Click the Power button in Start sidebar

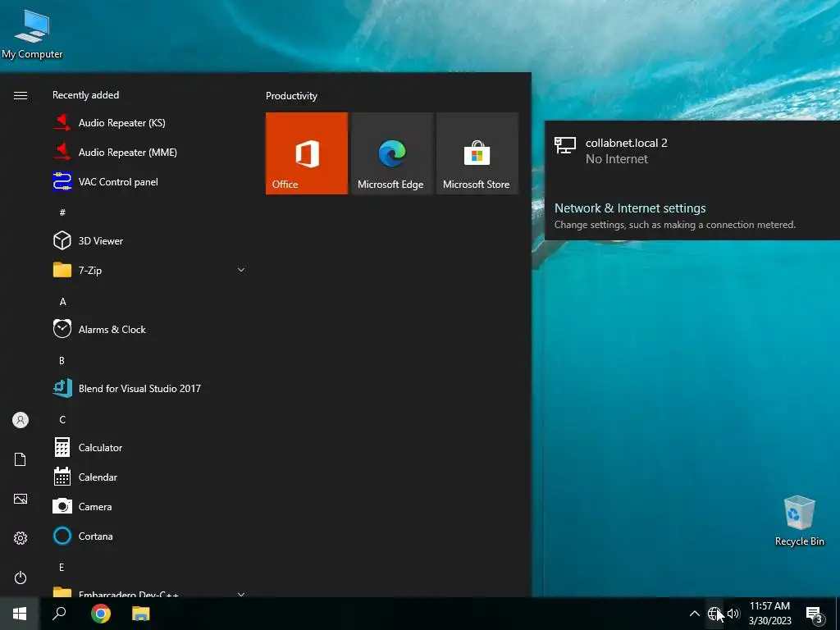[21, 577]
